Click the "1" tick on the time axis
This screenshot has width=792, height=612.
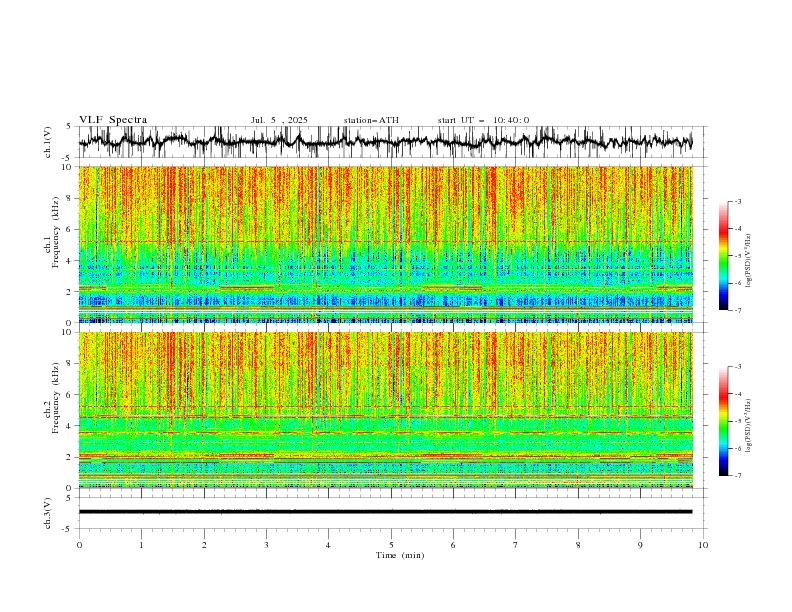click(141, 545)
